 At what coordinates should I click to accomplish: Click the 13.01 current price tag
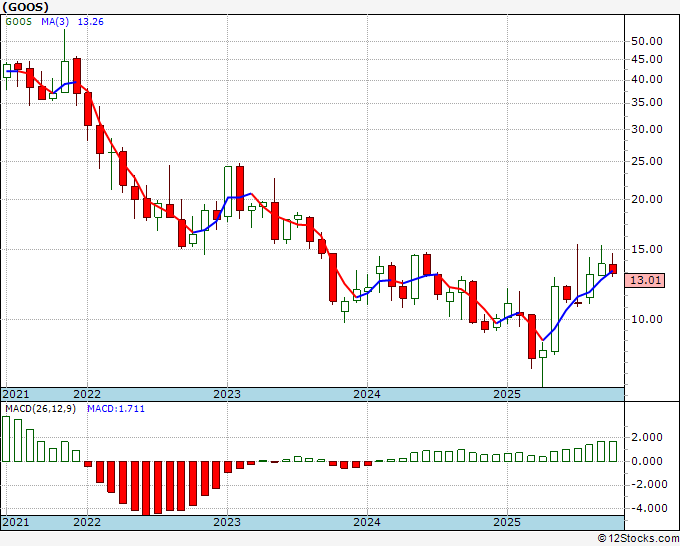[x=645, y=280]
